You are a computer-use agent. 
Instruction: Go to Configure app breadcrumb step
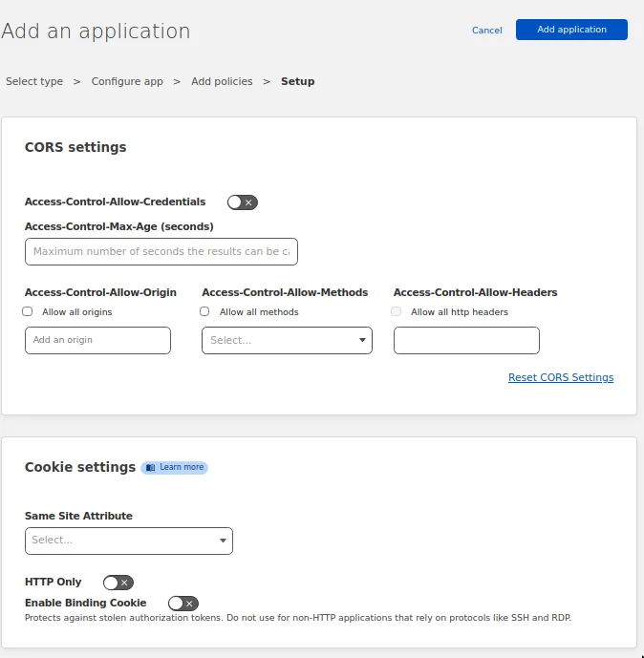[127, 82]
